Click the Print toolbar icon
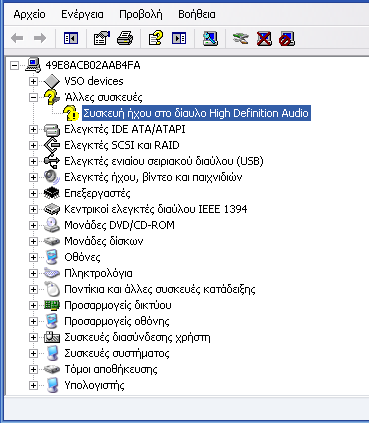The height and width of the screenshot is (423, 369). click(x=125, y=38)
